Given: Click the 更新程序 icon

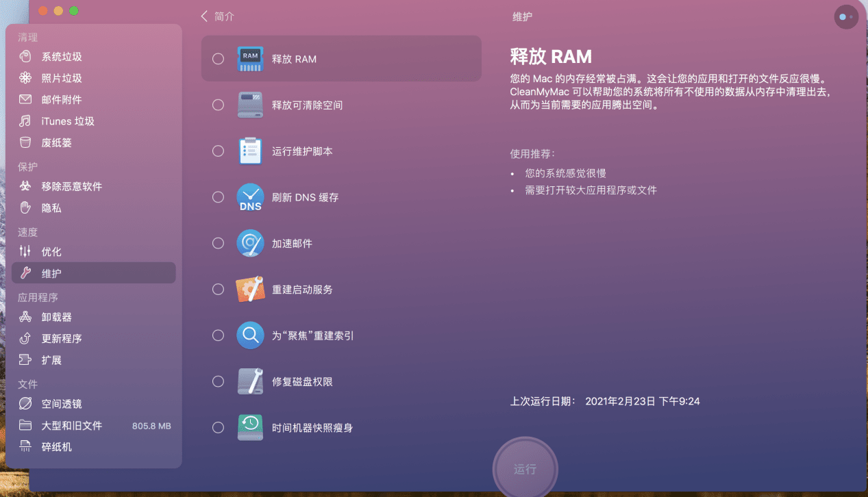Looking at the screenshot, I should tap(25, 338).
